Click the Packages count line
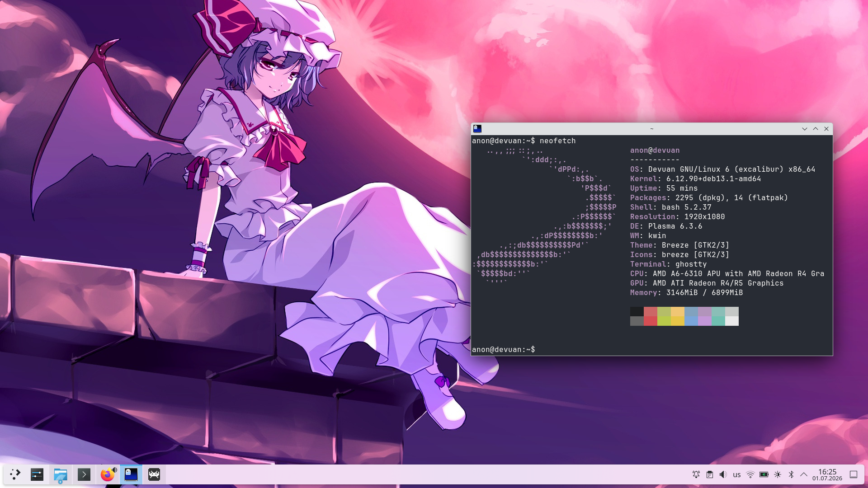The image size is (868, 488). [709, 198]
